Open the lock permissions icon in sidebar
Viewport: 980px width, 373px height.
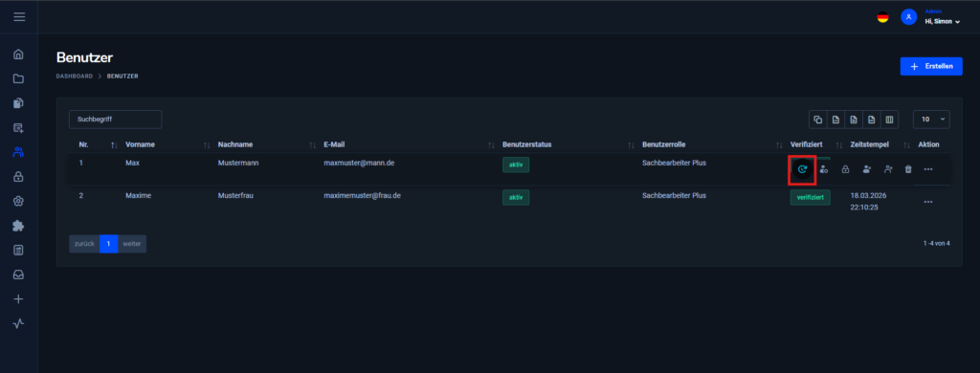pyautogui.click(x=19, y=177)
